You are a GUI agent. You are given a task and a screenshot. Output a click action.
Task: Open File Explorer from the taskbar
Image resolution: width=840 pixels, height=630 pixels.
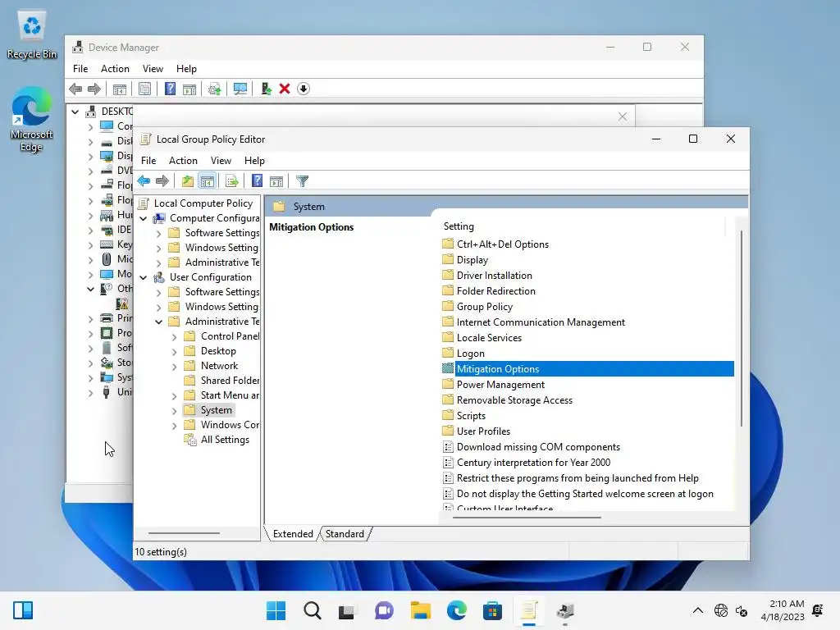[421, 610]
